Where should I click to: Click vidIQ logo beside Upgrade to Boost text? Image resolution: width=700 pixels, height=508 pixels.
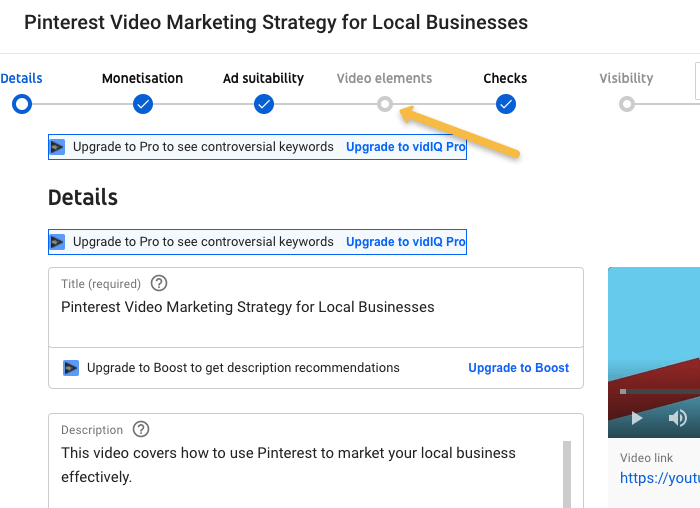[x=71, y=368]
